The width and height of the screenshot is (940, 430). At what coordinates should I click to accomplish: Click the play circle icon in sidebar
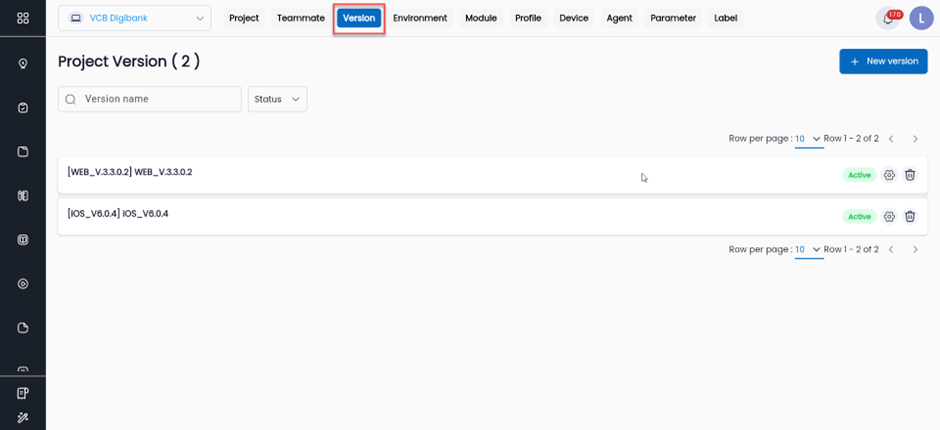(x=23, y=284)
